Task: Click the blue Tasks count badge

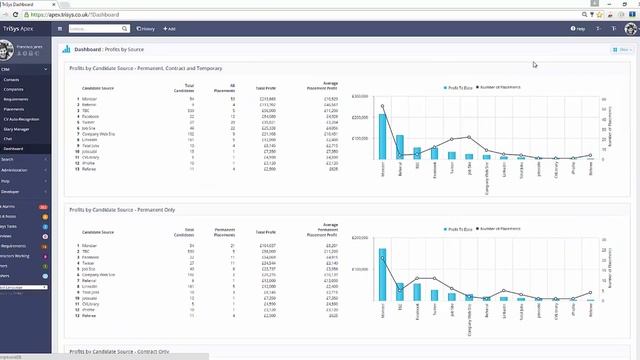Action: pos(45,227)
